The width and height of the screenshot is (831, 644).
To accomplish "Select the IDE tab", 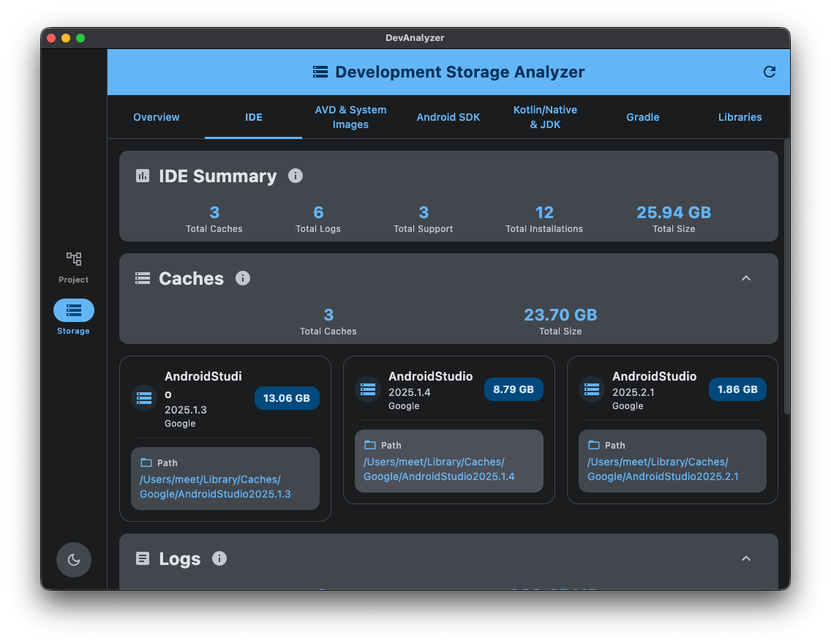I will point(253,117).
